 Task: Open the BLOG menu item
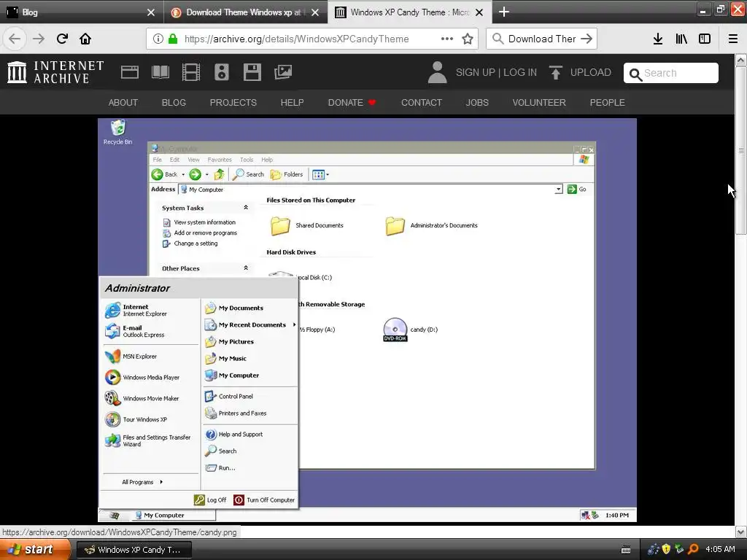[174, 102]
